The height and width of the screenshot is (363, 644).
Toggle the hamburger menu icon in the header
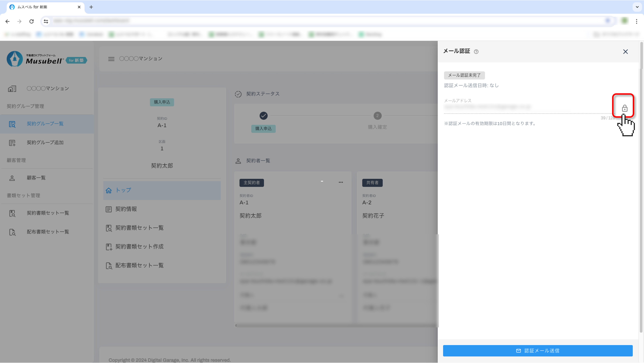(111, 59)
